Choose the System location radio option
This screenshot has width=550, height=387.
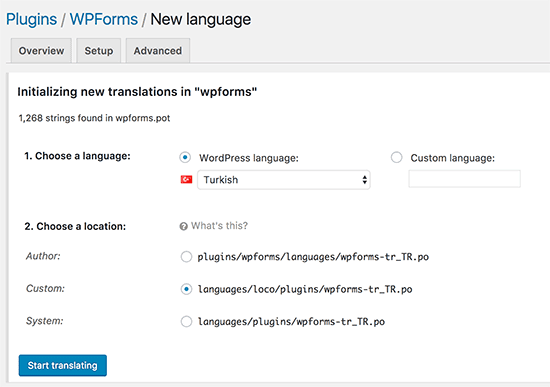[186, 321]
